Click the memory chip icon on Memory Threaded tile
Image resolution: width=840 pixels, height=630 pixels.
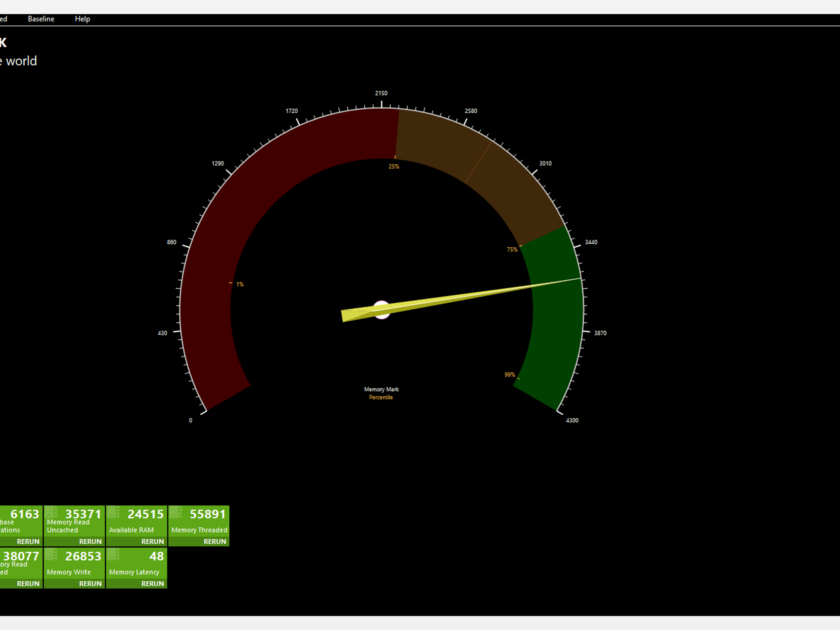point(176,513)
